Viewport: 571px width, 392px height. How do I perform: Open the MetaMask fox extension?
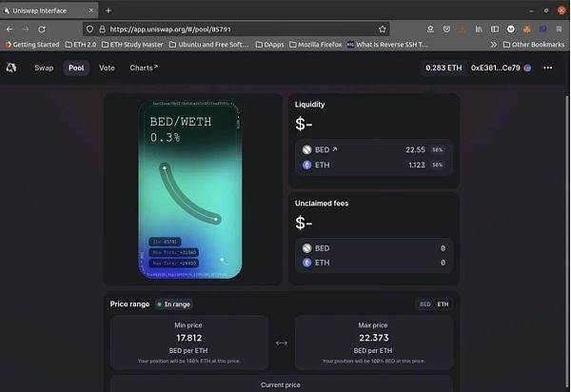527,29
